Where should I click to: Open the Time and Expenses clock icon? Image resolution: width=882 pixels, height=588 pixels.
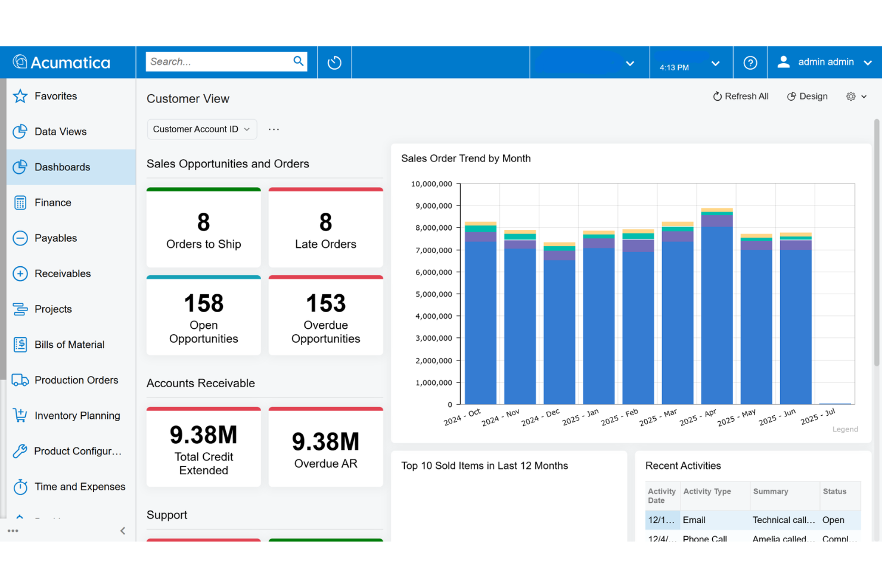coord(20,487)
